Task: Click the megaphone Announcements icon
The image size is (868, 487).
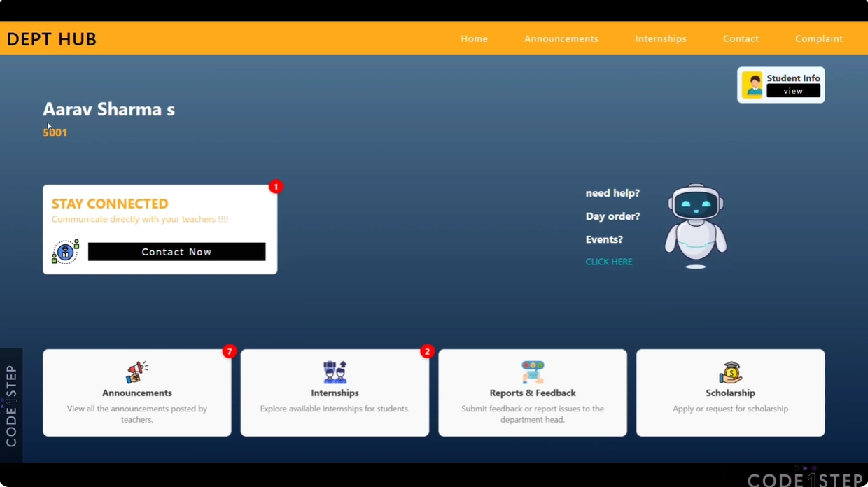Action: pyautogui.click(x=137, y=371)
